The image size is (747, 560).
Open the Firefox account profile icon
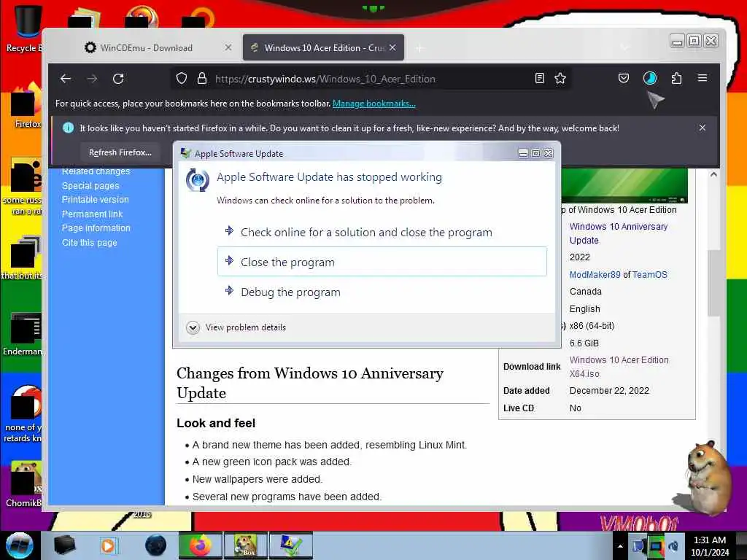click(650, 78)
